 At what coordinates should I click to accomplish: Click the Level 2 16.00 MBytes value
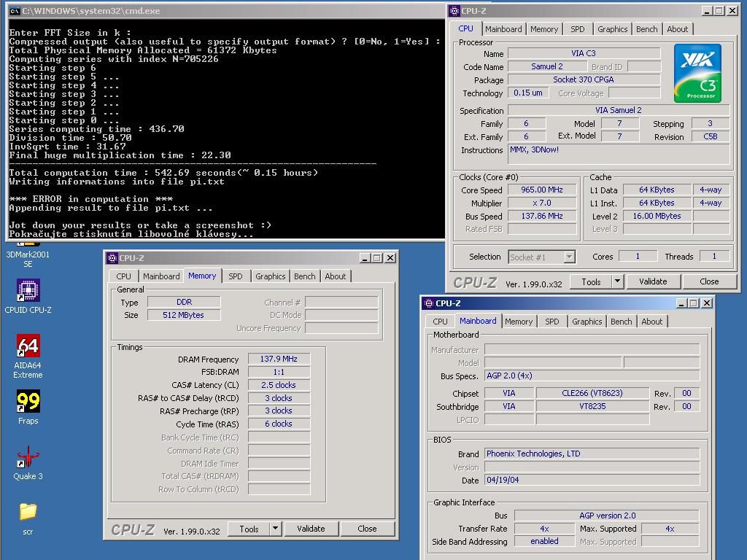click(657, 216)
